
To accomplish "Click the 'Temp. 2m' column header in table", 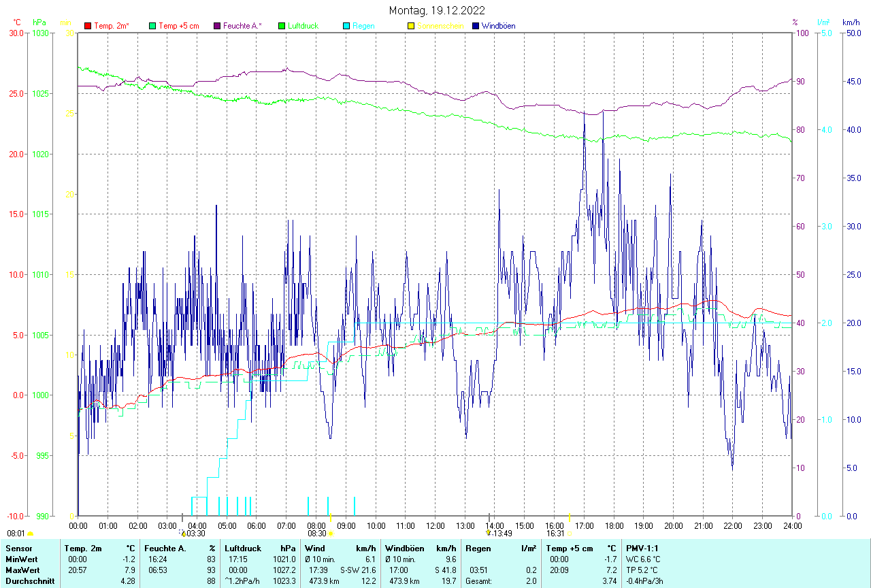I will coord(83,548).
